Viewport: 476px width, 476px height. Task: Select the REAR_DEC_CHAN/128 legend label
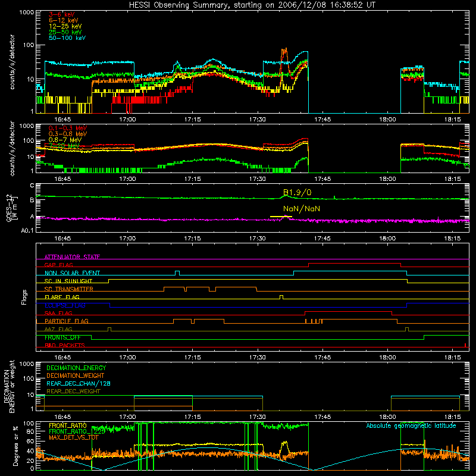click(x=79, y=383)
